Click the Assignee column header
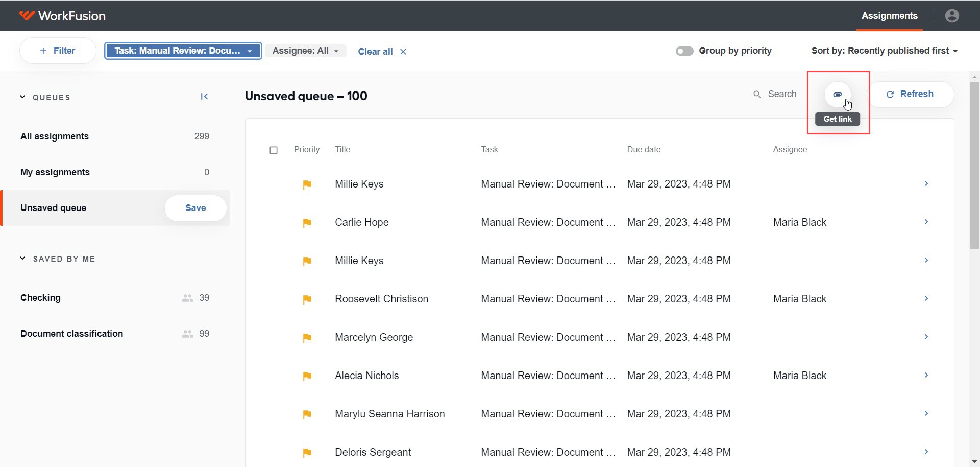 click(790, 150)
